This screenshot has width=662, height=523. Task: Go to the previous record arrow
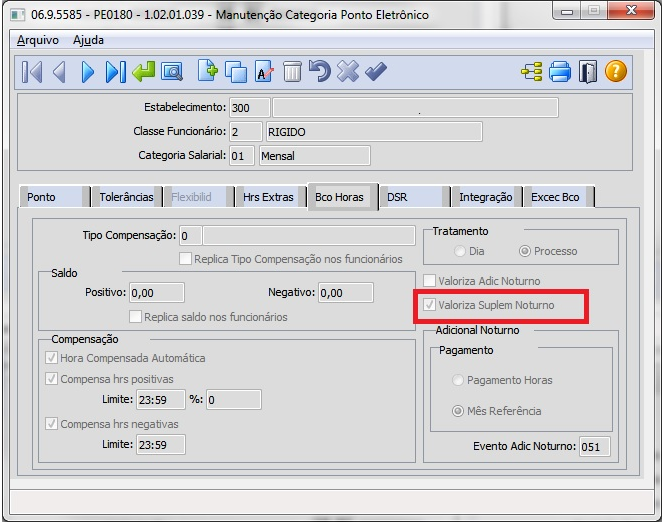(60, 72)
